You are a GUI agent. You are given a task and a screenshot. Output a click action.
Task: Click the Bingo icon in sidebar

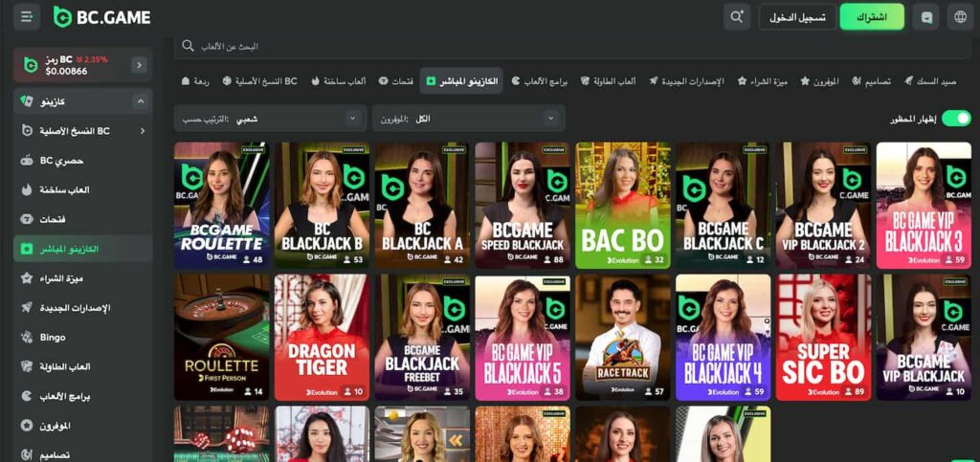point(27,337)
